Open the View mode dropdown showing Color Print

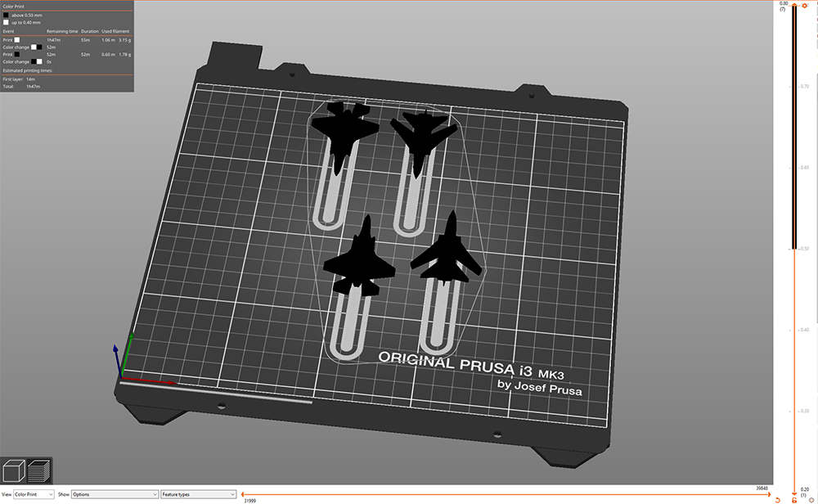coord(33,493)
